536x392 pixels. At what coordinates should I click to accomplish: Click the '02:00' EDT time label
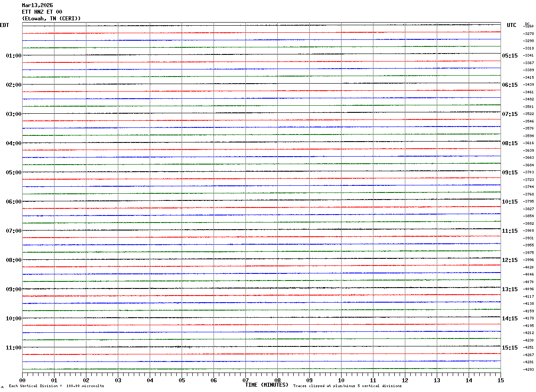pos(14,85)
